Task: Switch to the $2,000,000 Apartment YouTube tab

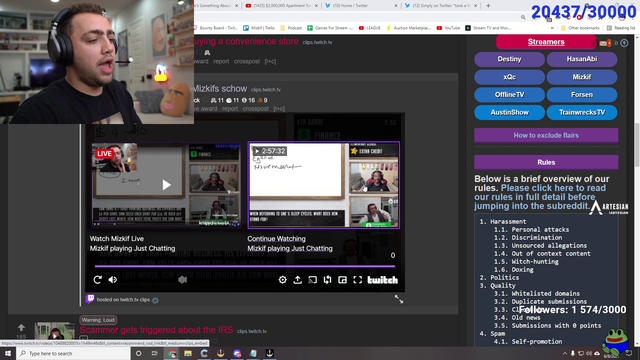Action: tap(282, 6)
